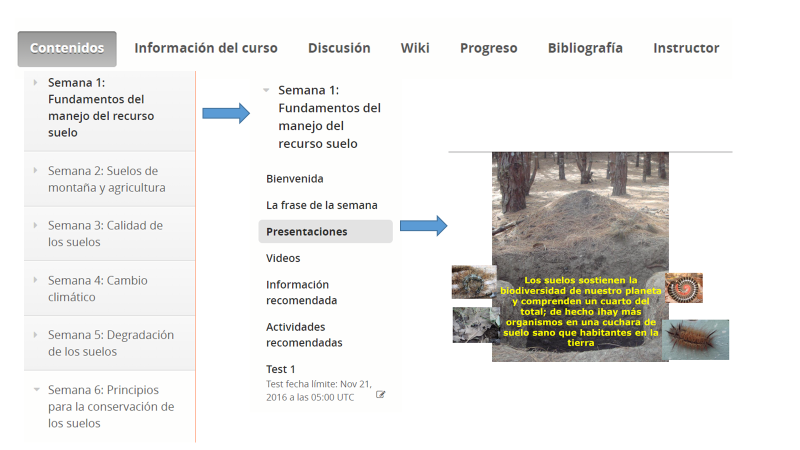This screenshot has width=800, height=450.
Task: Open the Bienvenida link
Action: [294, 179]
